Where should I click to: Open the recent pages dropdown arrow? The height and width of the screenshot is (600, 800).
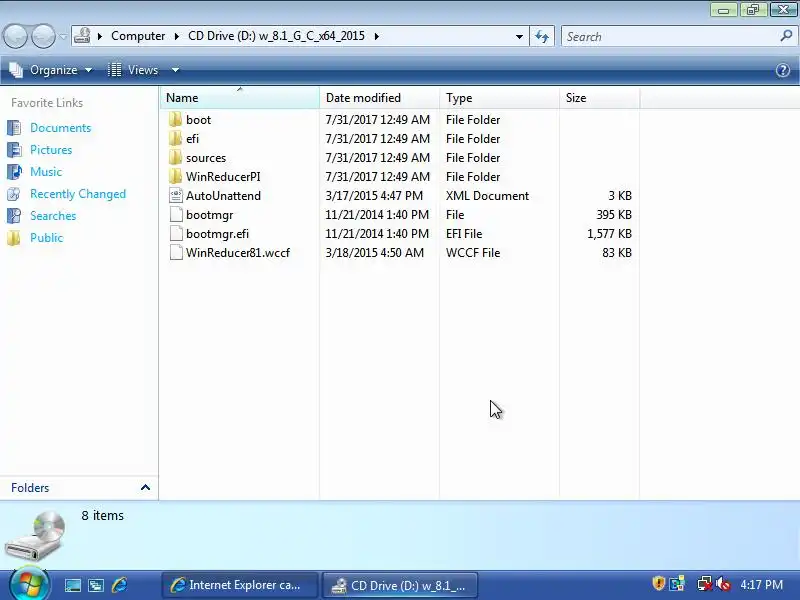click(x=63, y=37)
